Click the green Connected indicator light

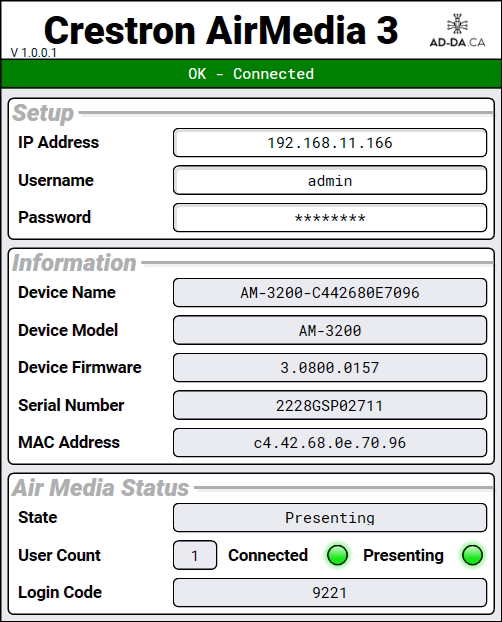(337, 555)
